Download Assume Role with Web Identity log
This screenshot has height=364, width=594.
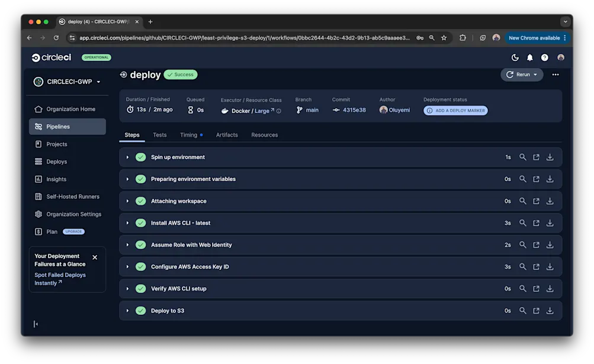point(550,244)
